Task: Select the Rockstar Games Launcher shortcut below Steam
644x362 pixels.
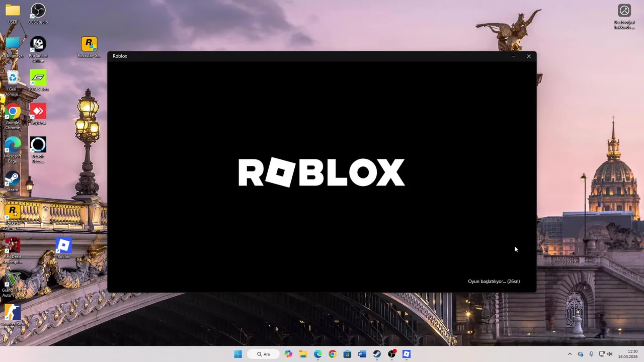Action: pyautogui.click(x=13, y=217)
